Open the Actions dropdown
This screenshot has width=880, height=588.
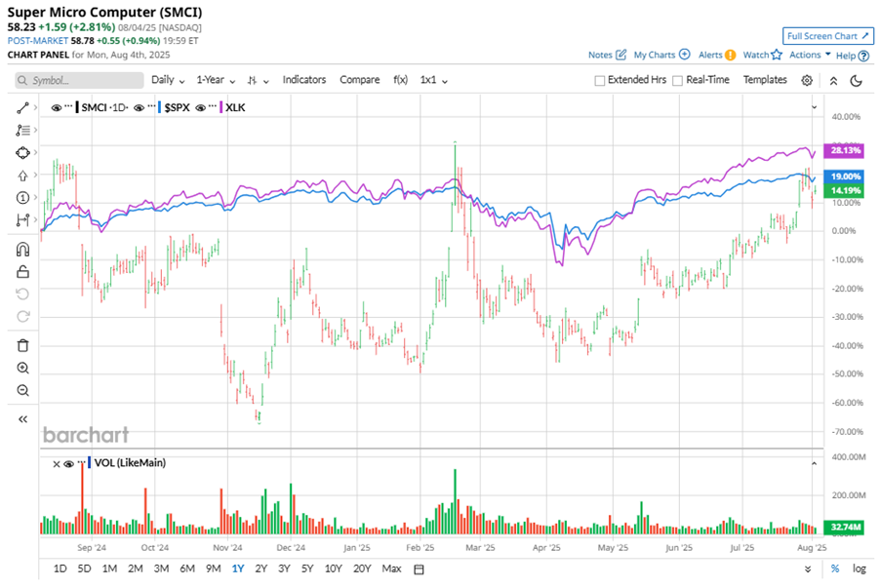[x=810, y=55]
